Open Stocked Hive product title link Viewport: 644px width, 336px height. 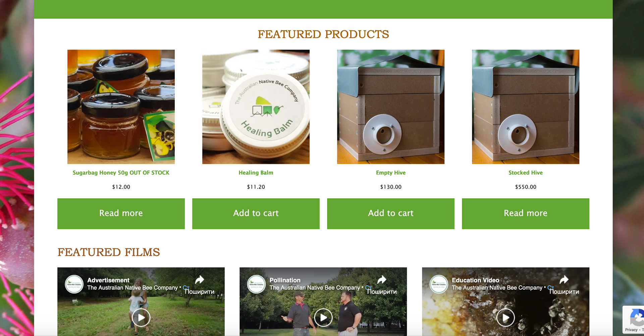tap(526, 173)
